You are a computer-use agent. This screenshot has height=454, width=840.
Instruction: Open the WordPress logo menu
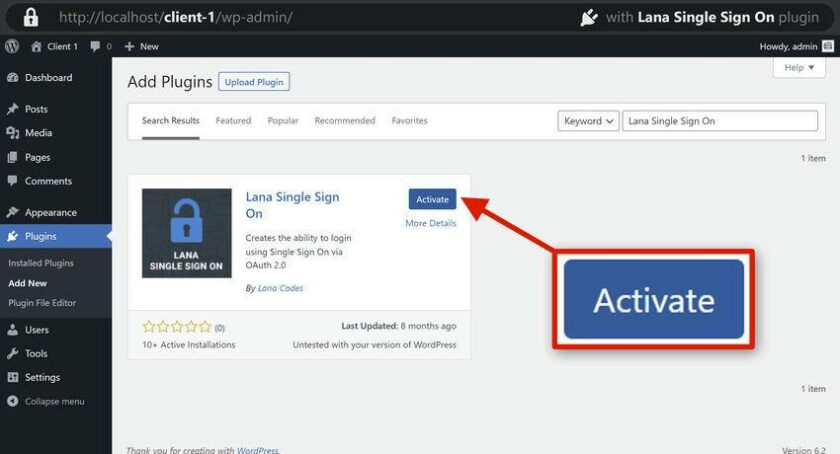coord(12,47)
